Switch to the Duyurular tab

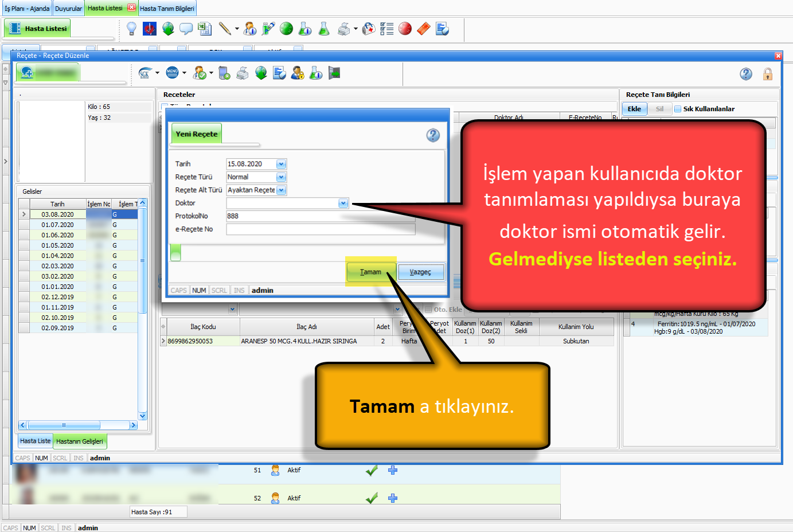(x=68, y=9)
